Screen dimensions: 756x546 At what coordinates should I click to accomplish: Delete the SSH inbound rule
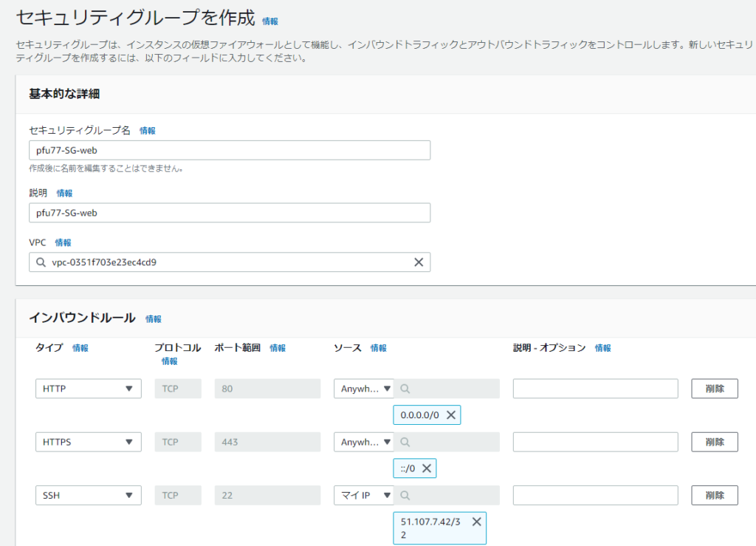point(714,495)
